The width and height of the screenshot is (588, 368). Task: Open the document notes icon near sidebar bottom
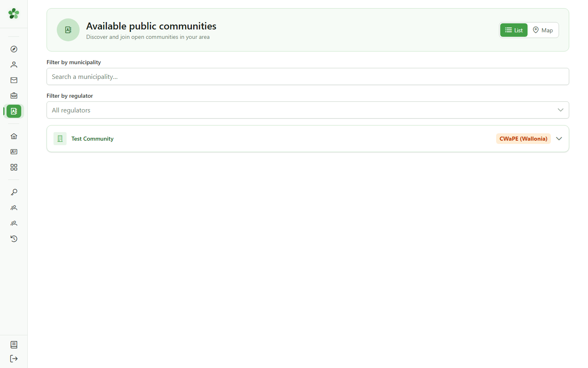14,345
